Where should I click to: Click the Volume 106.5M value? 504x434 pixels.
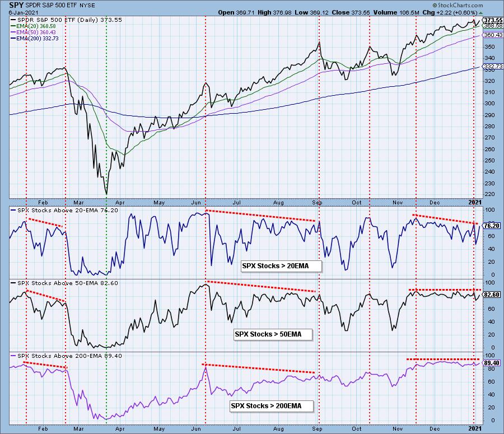tap(396, 12)
